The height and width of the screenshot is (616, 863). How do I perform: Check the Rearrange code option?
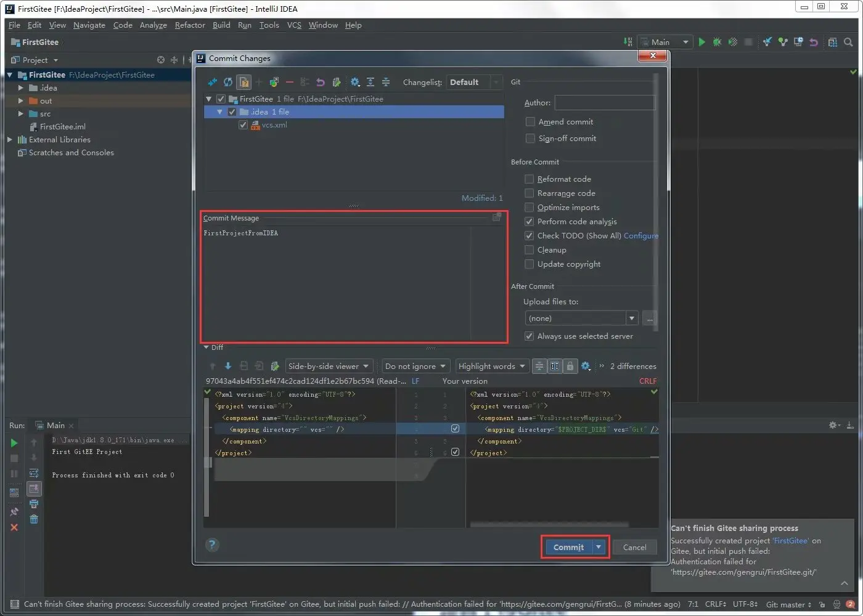[x=529, y=193]
